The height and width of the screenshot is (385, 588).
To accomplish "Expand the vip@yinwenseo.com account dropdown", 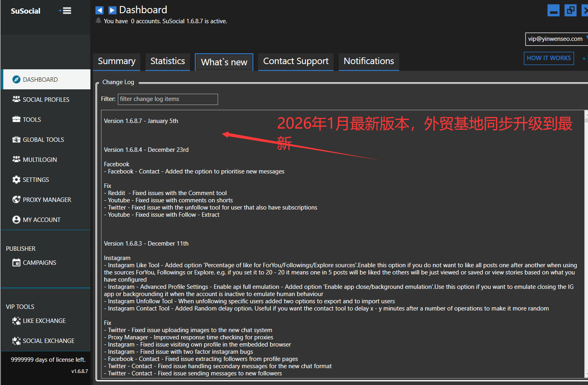I will click(x=586, y=39).
